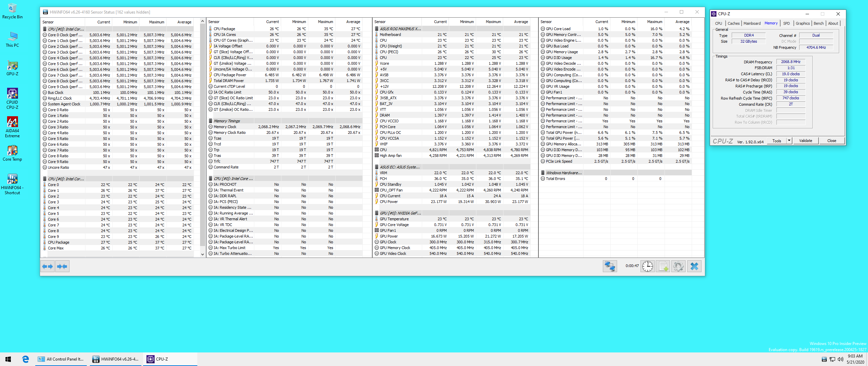Select the GPU Temperature sensor row
This screenshot has height=366, width=868.
452,219
